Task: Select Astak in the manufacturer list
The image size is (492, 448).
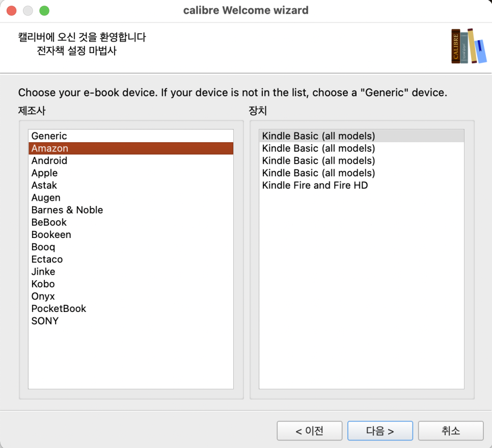Action: coord(131,185)
